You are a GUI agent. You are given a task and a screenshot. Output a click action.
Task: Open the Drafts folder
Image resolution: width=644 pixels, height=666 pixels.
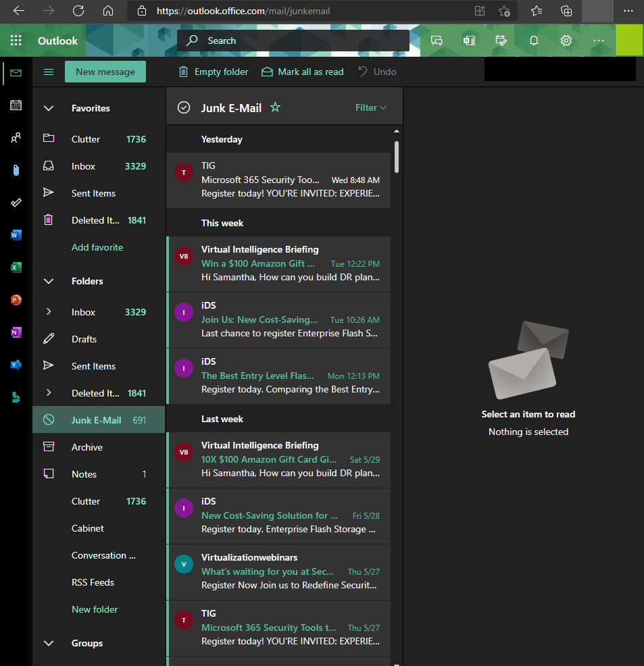[x=99, y=339]
